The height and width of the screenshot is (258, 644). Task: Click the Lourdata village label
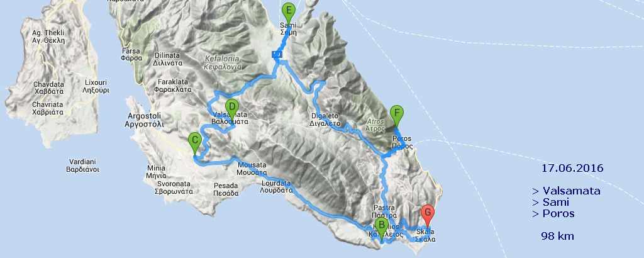pos(276,186)
